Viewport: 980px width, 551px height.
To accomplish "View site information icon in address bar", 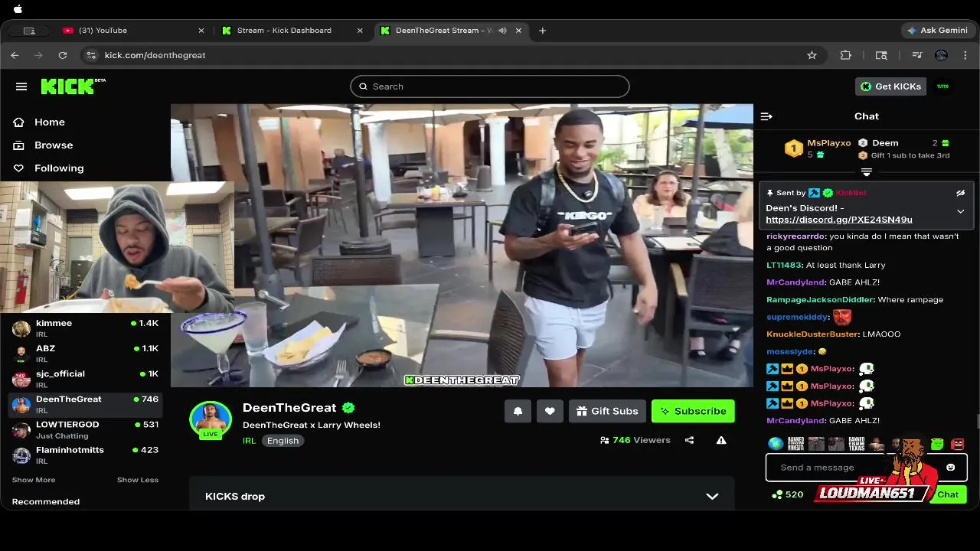I will [x=92, y=55].
